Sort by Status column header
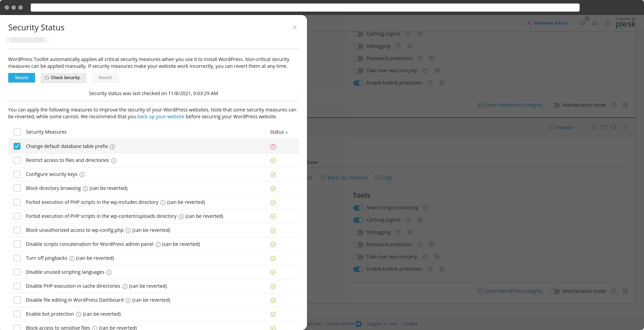 279,132
